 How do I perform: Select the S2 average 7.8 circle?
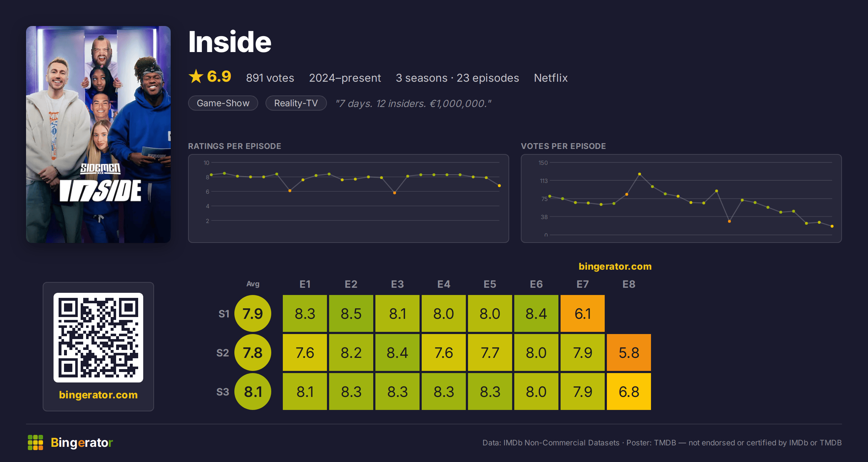[x=253, y=352]
